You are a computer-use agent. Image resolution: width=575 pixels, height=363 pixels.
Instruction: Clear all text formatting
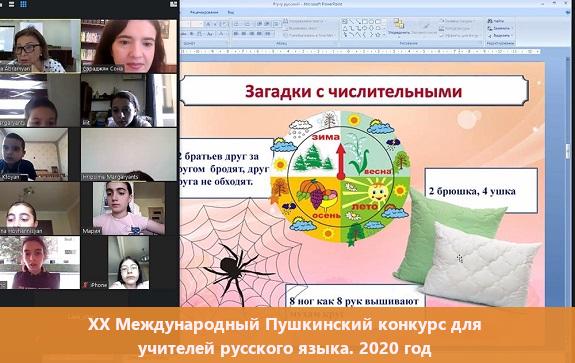coord(224,24)
